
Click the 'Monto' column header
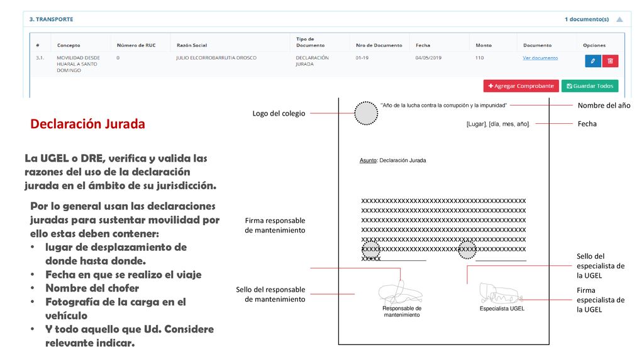coord(484,45)
